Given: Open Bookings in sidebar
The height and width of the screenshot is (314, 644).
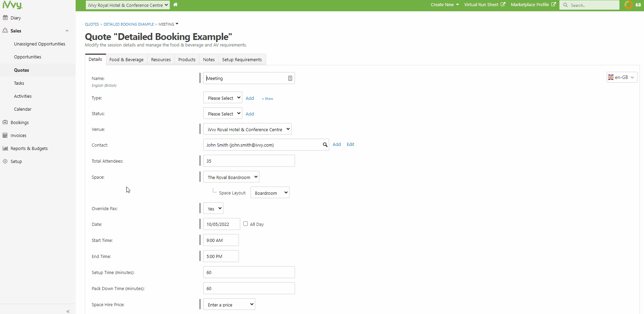Looking at the screenshot, I should tap(20, 122).
